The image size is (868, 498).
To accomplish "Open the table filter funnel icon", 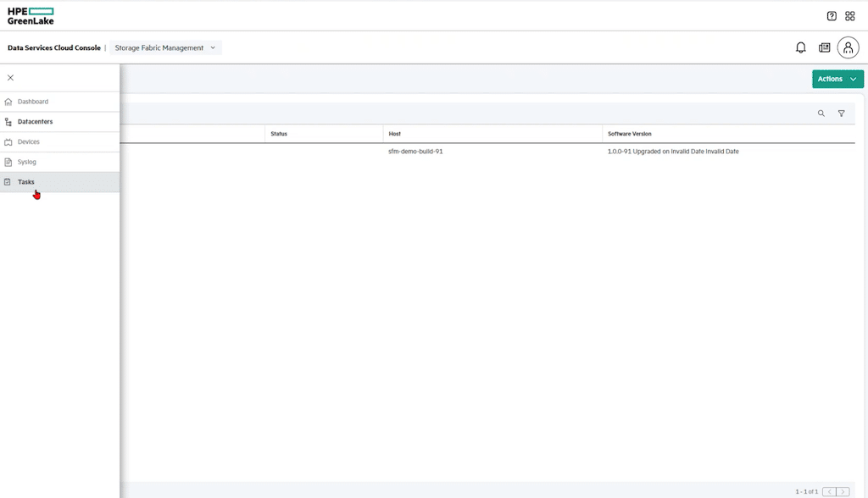I will (841, 113).
